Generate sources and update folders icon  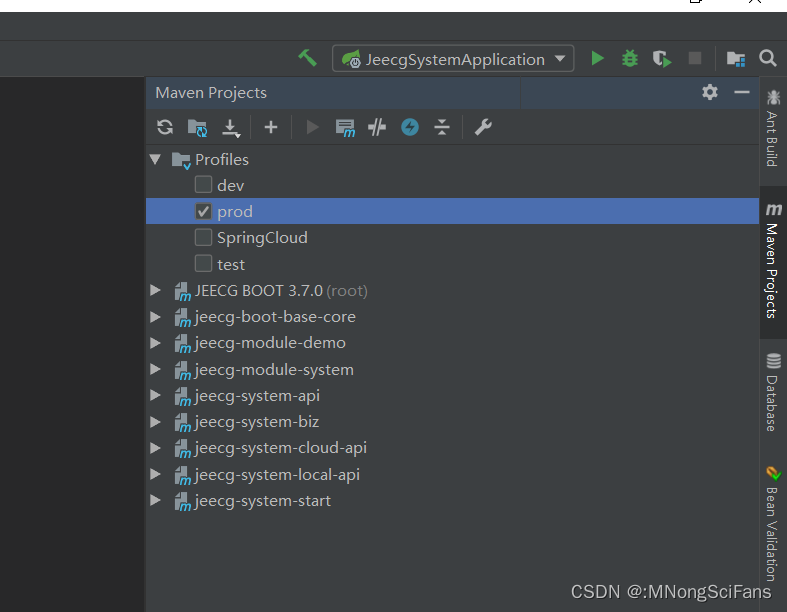coord(197,128)
